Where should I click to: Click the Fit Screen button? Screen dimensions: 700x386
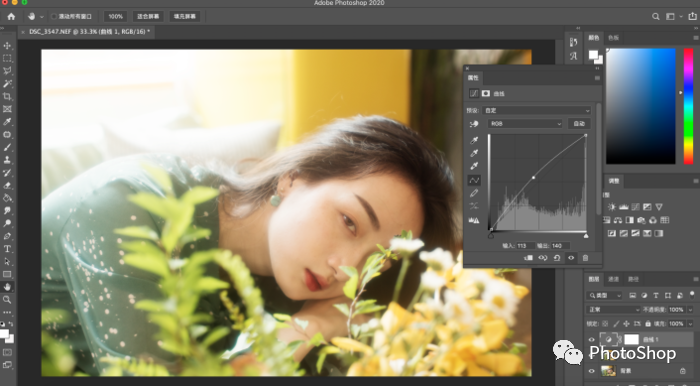[148, 17]
